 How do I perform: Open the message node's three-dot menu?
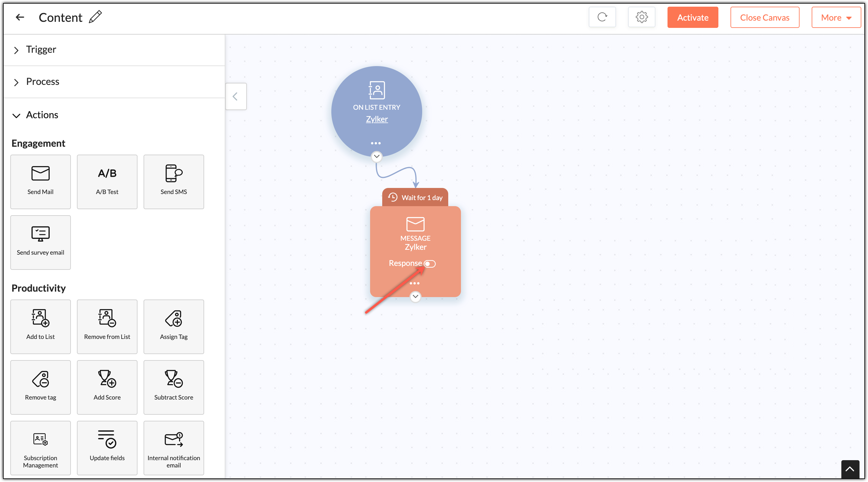414,283
